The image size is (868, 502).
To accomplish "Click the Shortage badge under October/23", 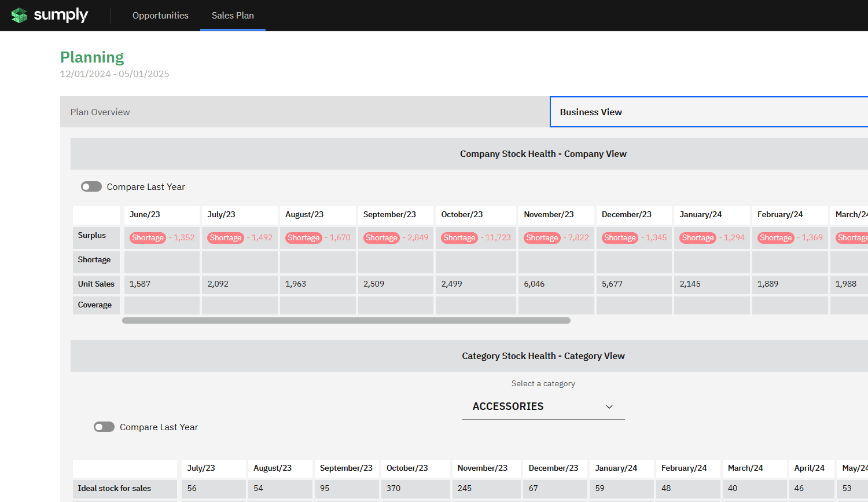I will 459,238.
